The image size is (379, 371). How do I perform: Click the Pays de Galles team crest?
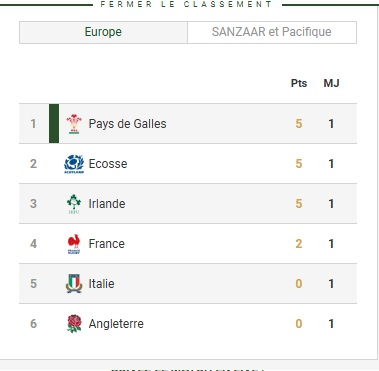pyautogui.click(x=74, y=124)
